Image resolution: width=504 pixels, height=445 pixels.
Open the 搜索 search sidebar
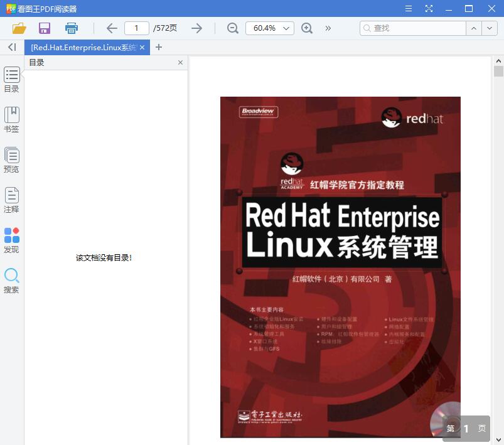pyautogui.click(x=11, y=281)
